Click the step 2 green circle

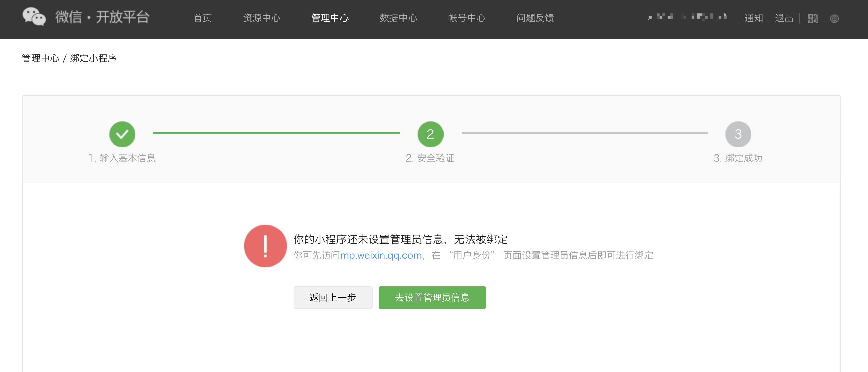(x=430, y=134)
